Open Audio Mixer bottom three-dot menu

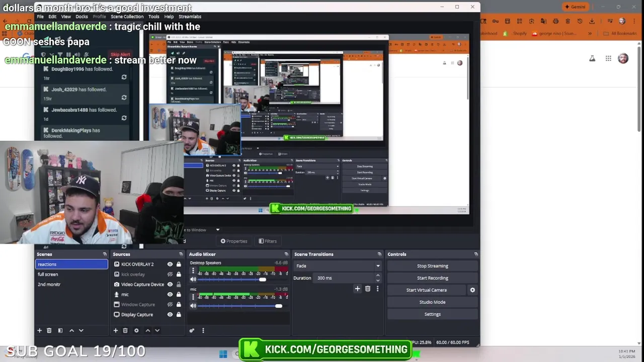pos(203,330)
